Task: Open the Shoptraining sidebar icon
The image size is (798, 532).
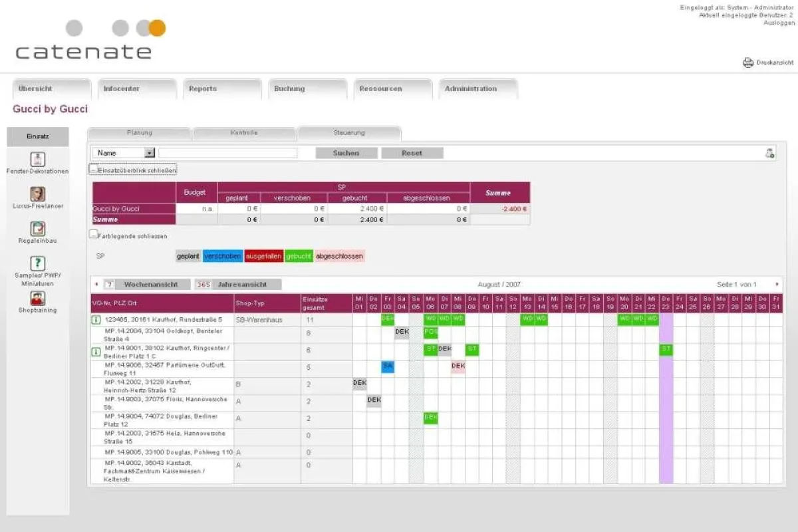Action: (x=38, y=298)
